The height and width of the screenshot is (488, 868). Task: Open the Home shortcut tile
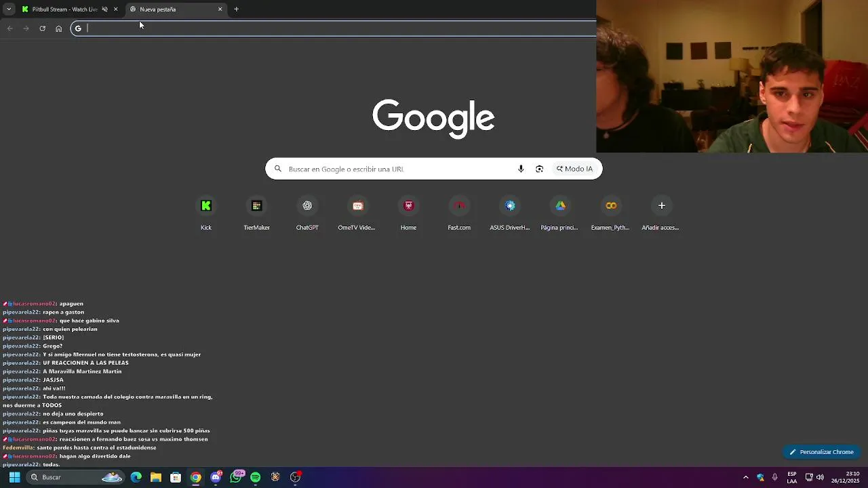point(408,213)
